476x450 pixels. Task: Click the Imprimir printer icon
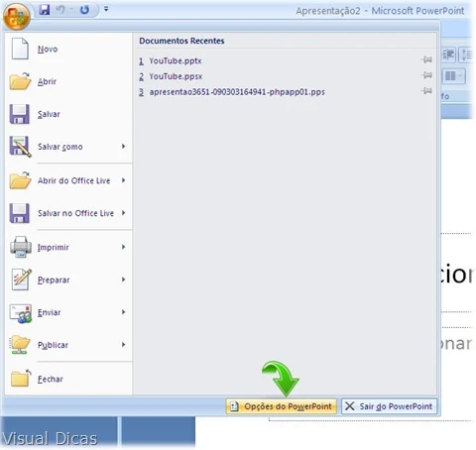[21, 247]
